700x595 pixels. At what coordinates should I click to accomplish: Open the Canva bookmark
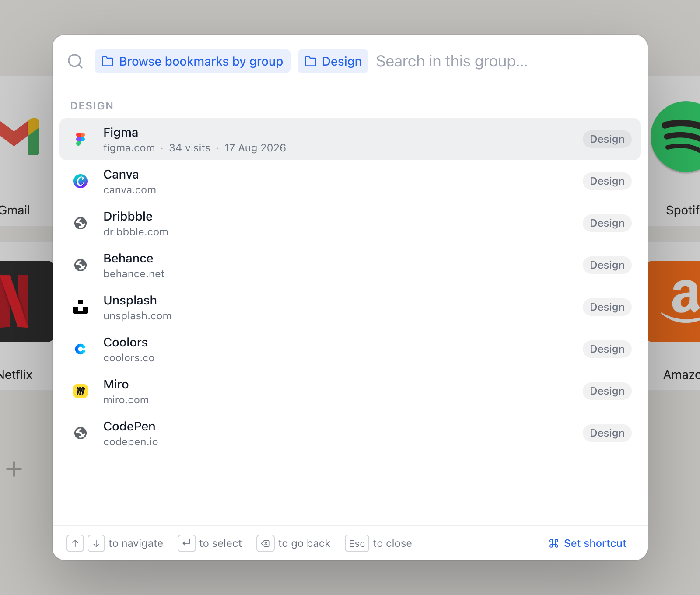(350, 181)
